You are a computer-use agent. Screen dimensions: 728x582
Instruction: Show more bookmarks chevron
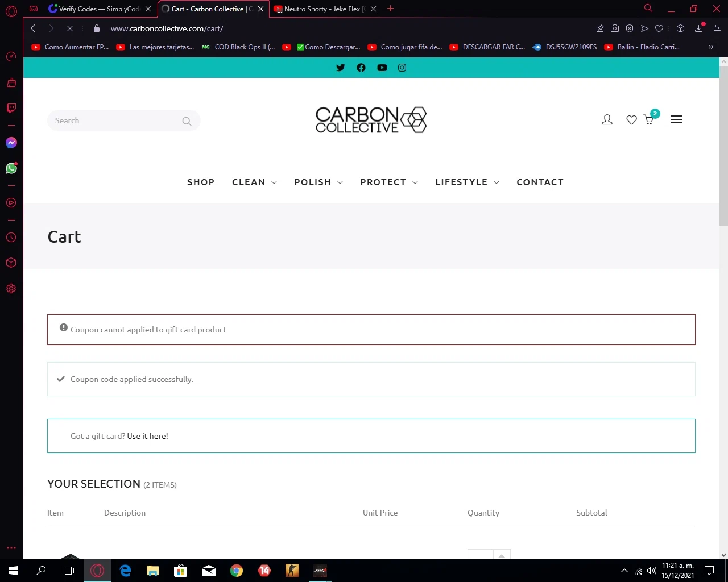pos(711,47)
